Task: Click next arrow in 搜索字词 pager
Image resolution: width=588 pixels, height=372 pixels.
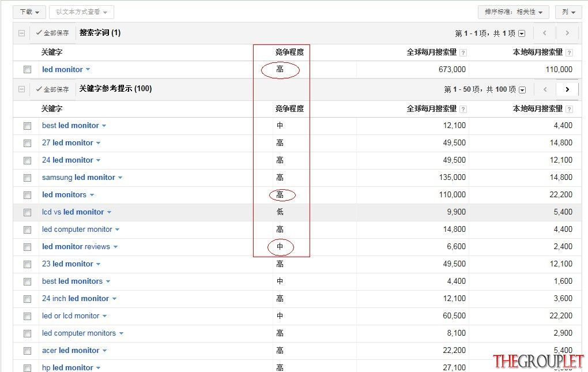Action: [x=567, y=33]
